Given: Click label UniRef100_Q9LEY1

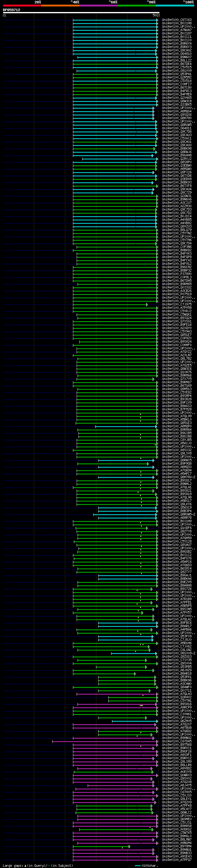Looking at the screenshot, I should (176, 799).
